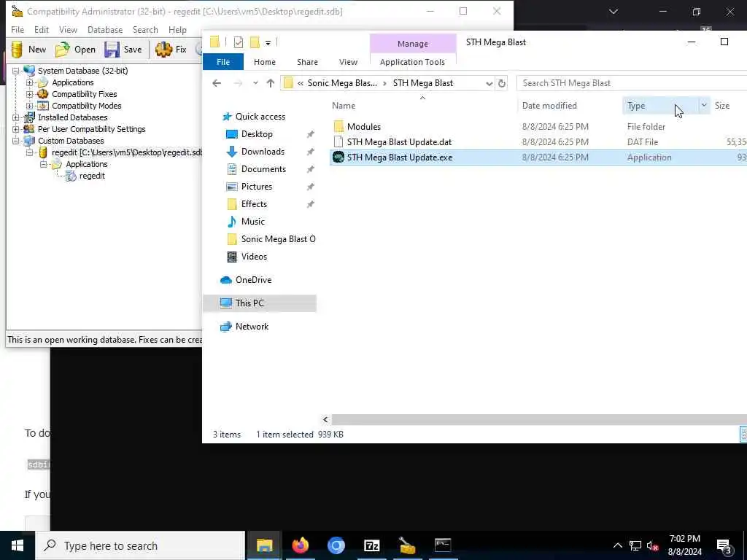The width and height of the screenshot is (747, 560).
Task: Expand Applications under System Database
Action: click(x=29, y=82)
